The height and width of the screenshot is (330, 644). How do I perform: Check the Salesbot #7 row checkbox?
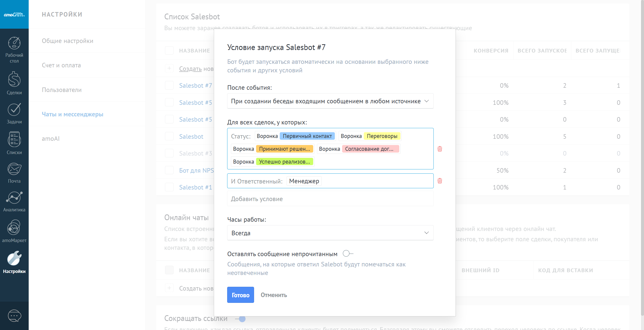point(169,85)
